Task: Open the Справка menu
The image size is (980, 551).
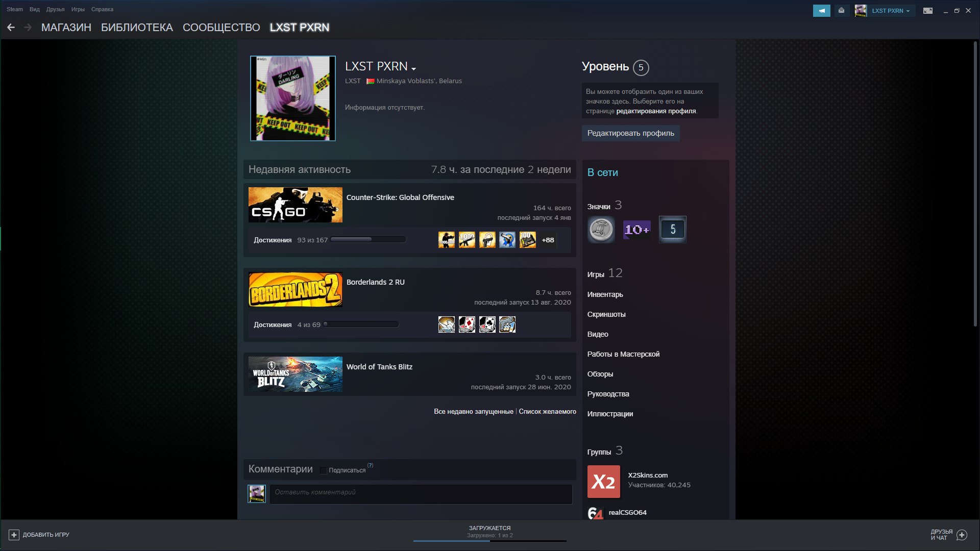Action: [x=102, y=9]
